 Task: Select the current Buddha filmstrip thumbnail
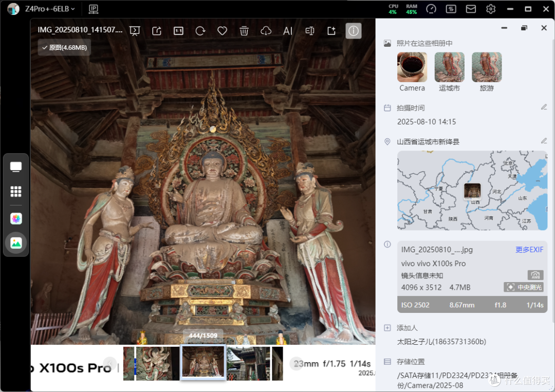(x=203, y=362)
